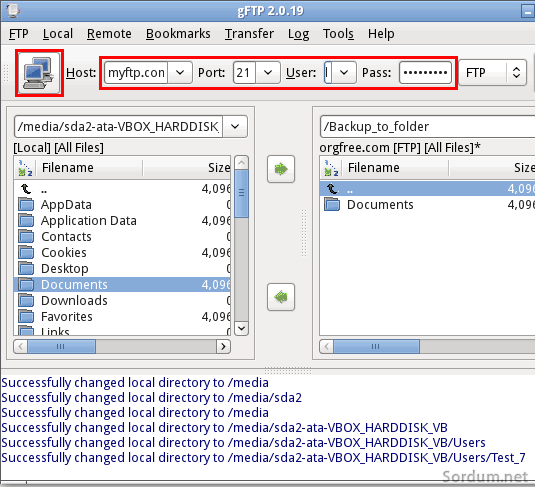Viewport: 535px width, 487px height.
Task: Click the local Size column header
Action: tap(187, 168)
